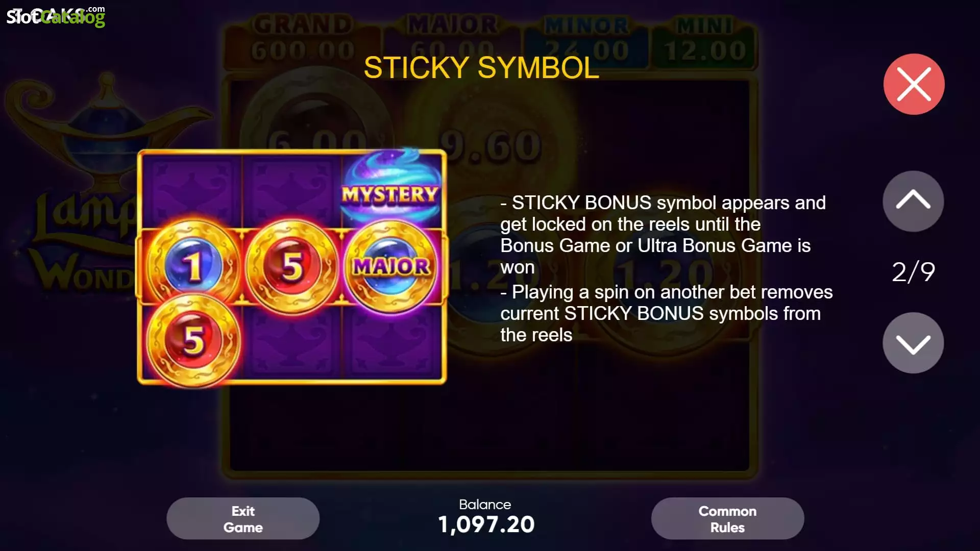The height and width of the screenshot is (551, 980).
Task: Click the Mystery symbol in the example grid
Action: click(390, 188)
